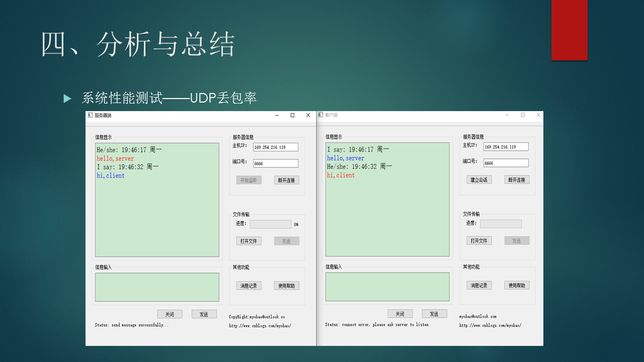644x362 pixels.
Task: Click 断开连接 in the server window
Action: pyautogui.click(x=287, y=180)
